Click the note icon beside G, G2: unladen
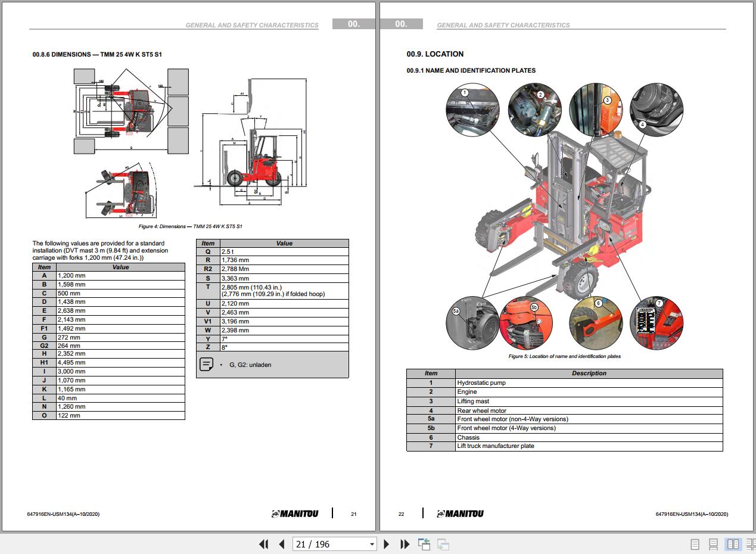Viewport: 756px width, 554px height. pyautogui.click(x=207, y=364)
